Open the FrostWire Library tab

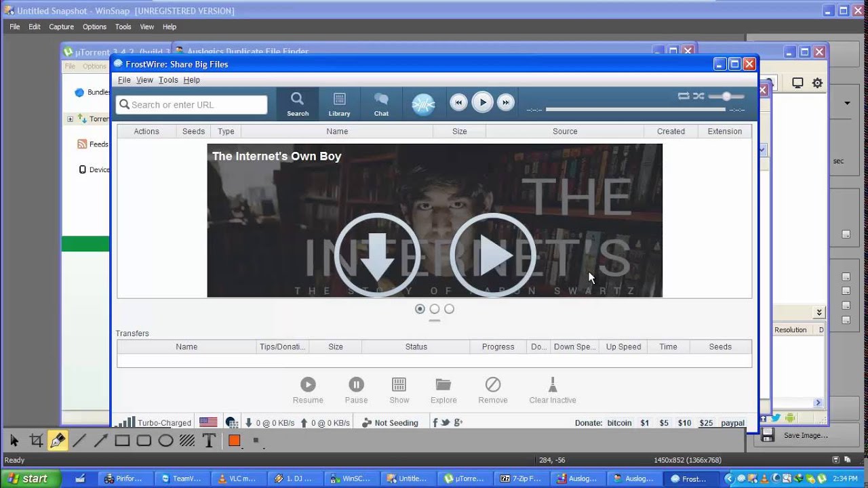[339, 104]
